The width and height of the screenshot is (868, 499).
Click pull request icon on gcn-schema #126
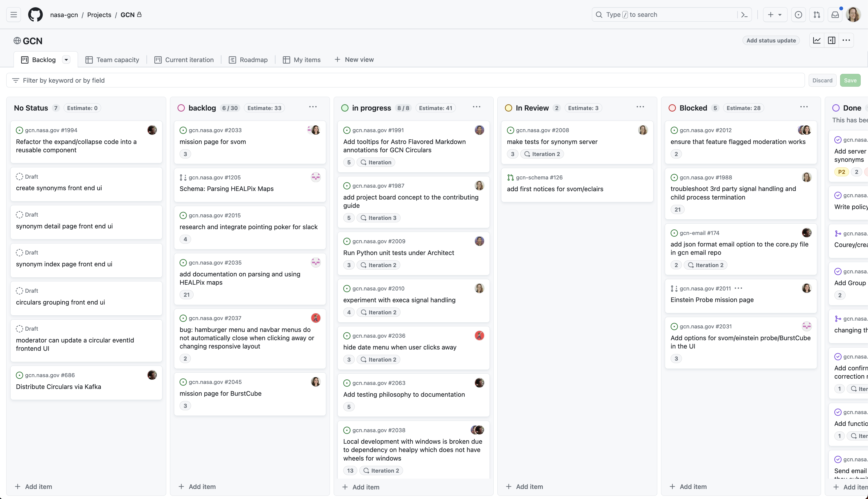[x=510, y=178]
